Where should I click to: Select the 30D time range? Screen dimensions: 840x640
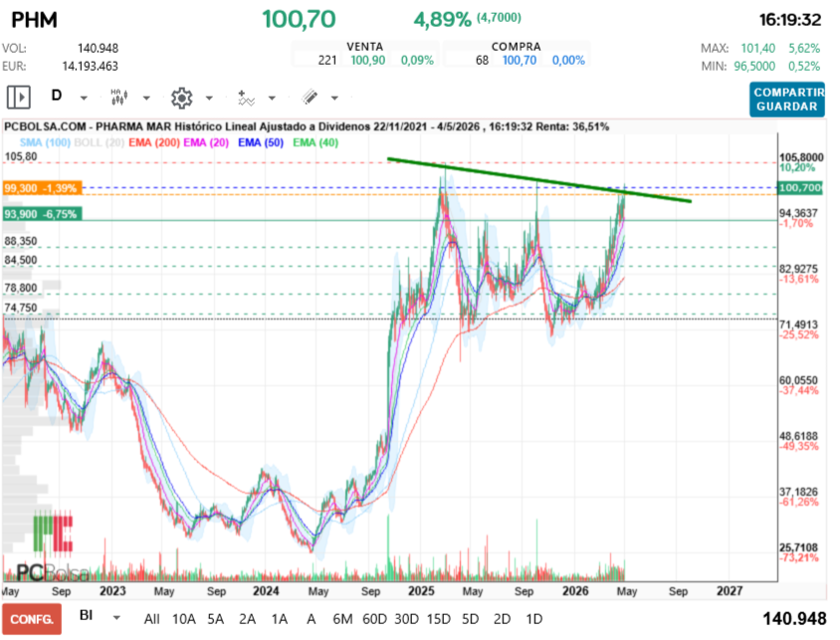[x=407, y=619]
